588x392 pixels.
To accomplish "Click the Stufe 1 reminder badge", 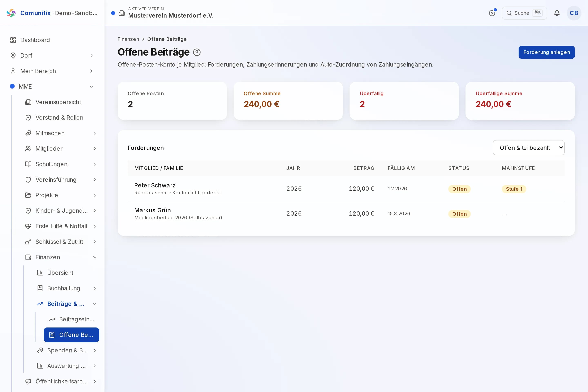I will coord(514,189).
